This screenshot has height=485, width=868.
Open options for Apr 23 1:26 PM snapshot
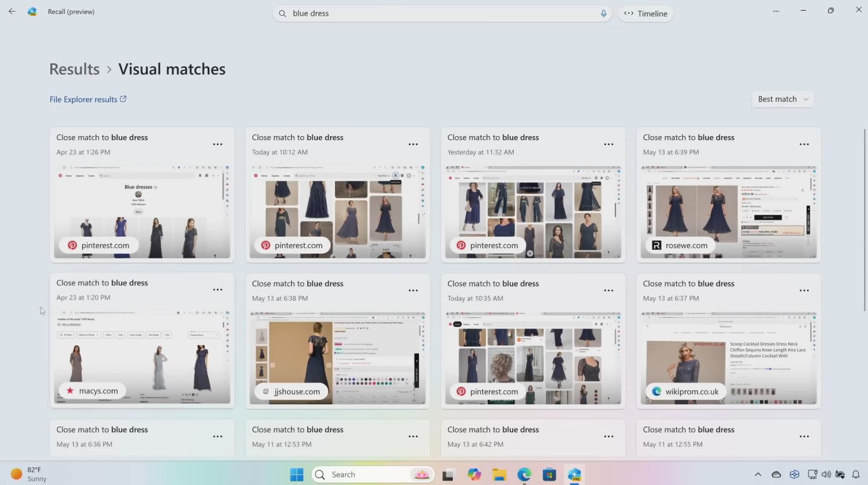click(218, 145)
